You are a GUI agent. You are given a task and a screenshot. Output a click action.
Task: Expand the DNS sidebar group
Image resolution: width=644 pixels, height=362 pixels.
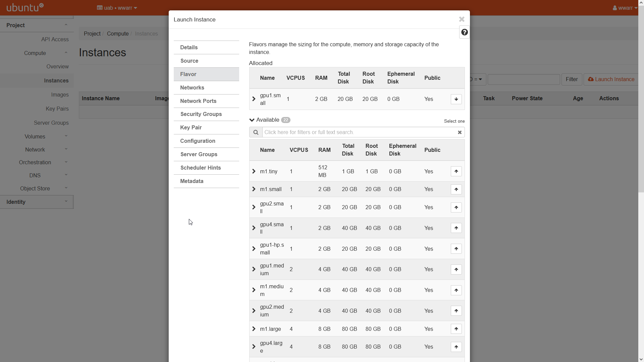[37, 175]
